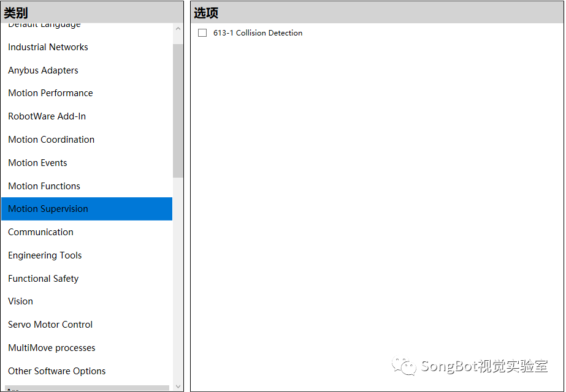566x392 pixels.
Task: Click scroll up arrow of category list
Action: [178, 29]
